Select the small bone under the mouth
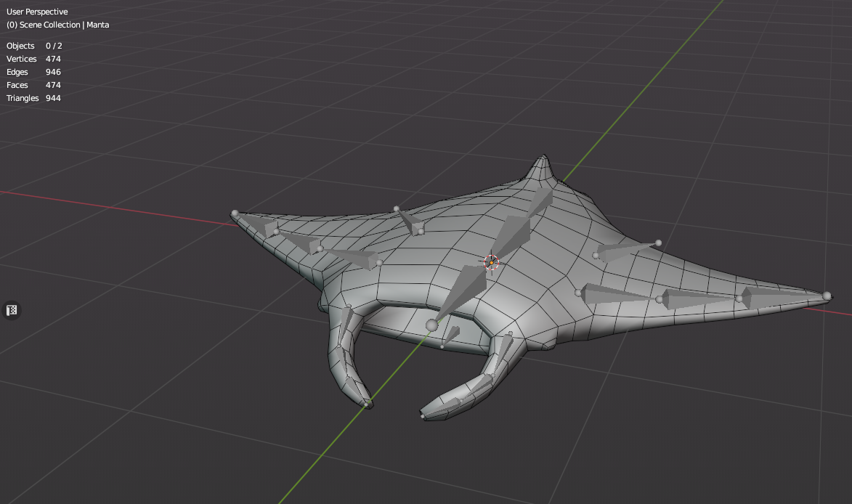This screenshot has height=504, width=852. point(450,336)
